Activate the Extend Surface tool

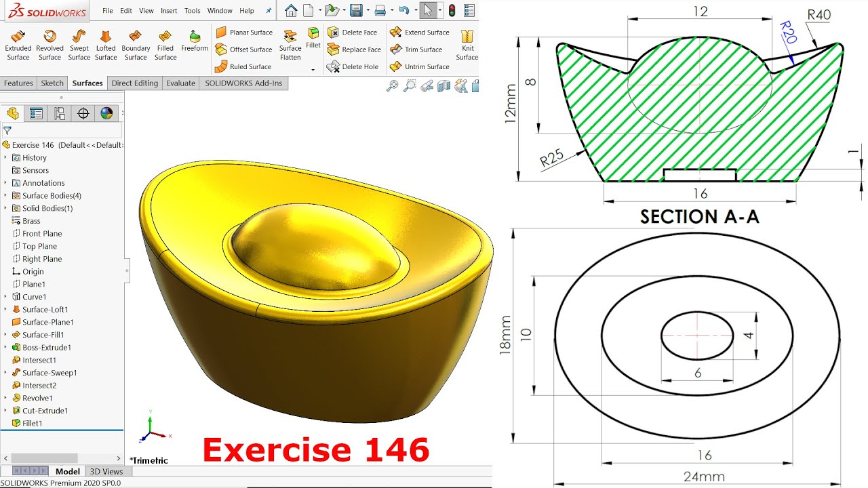(420, 33)
